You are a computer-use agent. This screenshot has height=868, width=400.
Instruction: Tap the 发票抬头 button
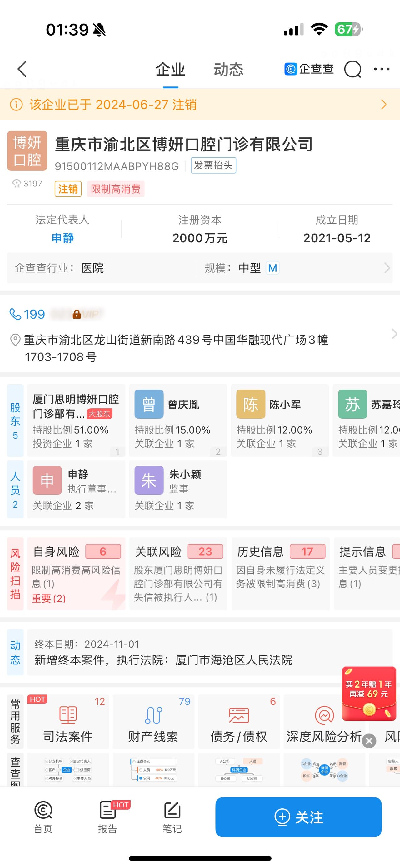point(213,165)
